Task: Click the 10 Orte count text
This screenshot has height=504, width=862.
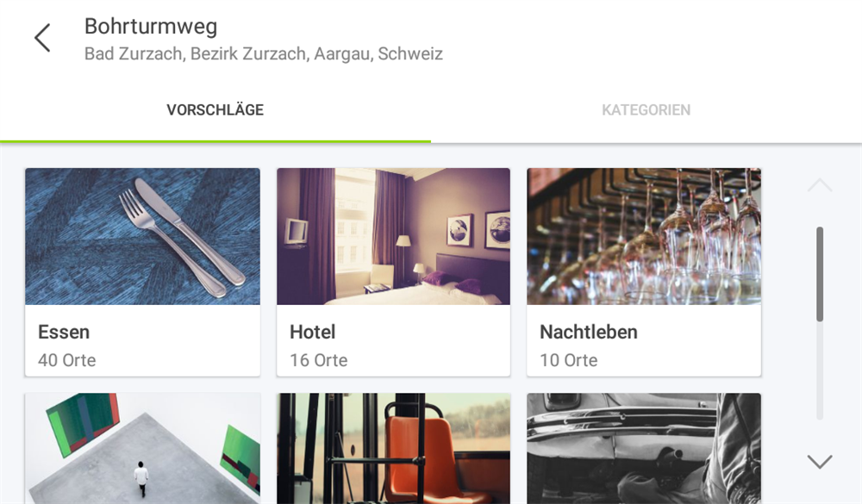Action: [x=568, y=360]
